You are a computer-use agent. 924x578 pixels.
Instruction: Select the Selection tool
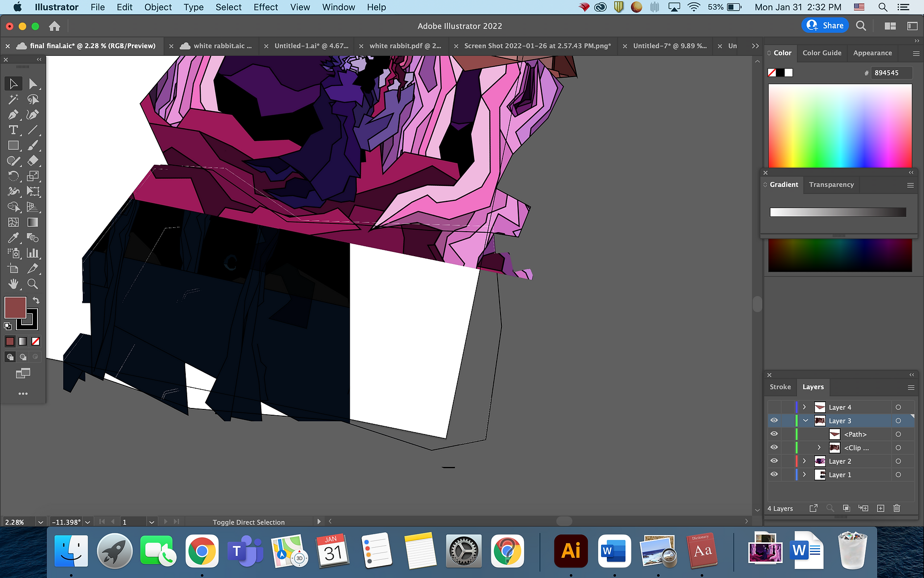(x=13, y=84)
